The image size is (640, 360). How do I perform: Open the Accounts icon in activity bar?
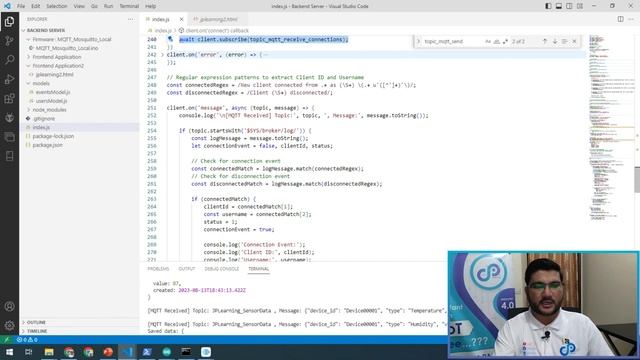(x=9, y=306)
